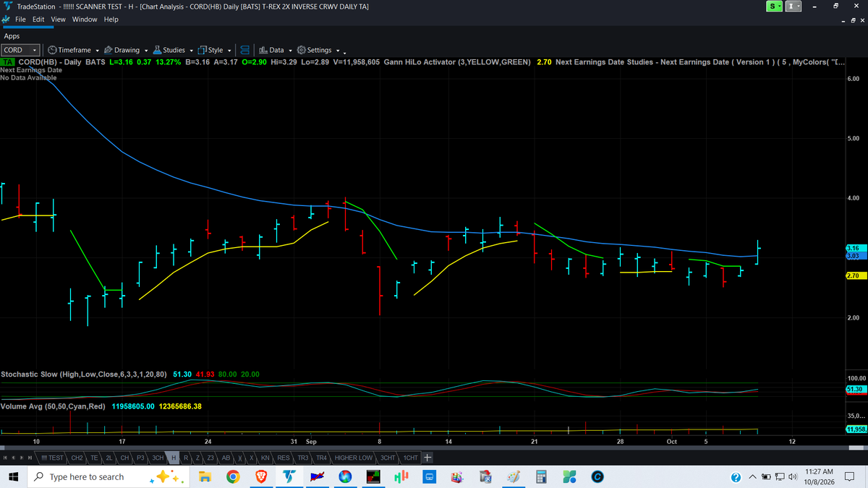Viewport: 868px width, 488px height.
Task: Launch Google Chrome from the taskbar
Action: pos(233,477)
